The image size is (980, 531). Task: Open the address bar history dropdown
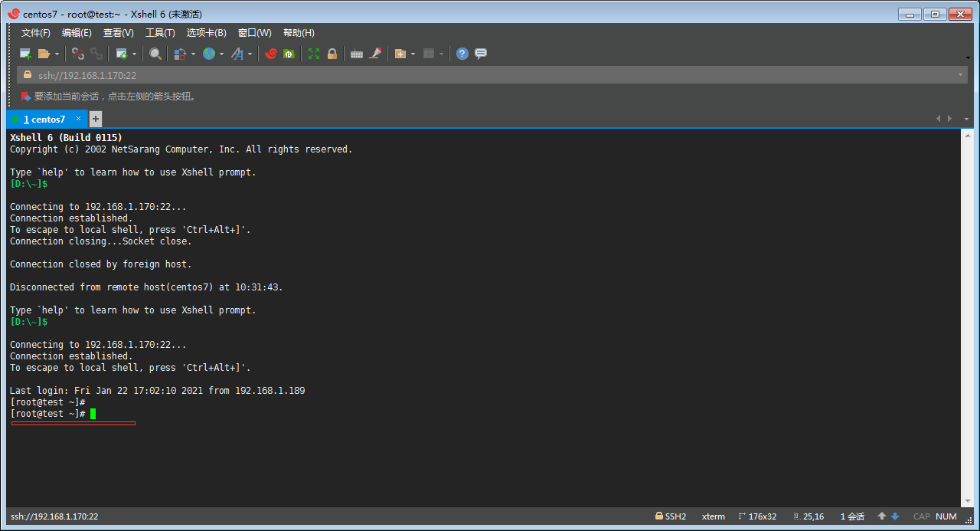click(x=960, y=75)
